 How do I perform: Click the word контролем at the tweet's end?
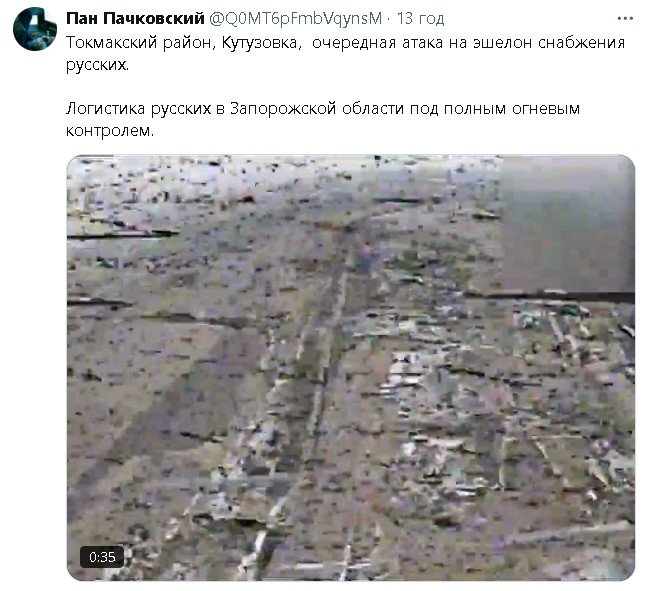[110, 131]
